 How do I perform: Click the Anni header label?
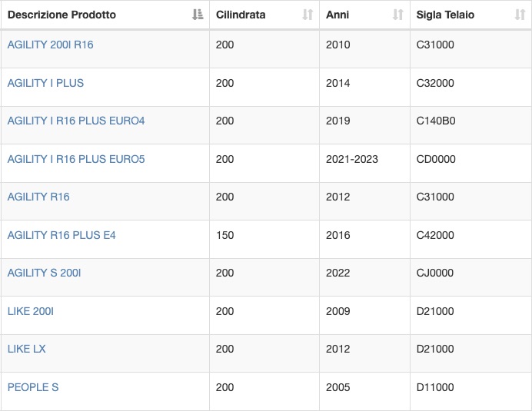pos(337,15)
